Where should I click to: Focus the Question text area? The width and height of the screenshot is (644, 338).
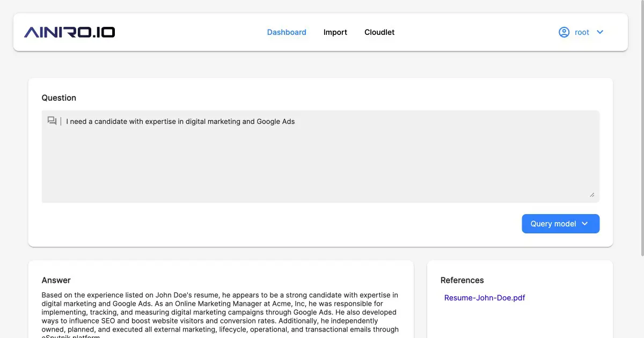pos(320,161)
